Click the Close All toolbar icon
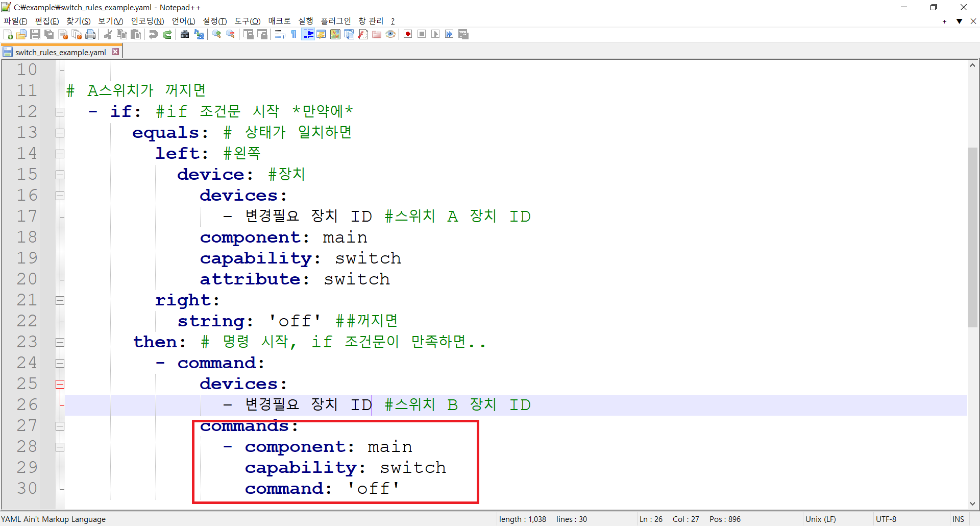Screen dimensions: 980x526 (x=77, y=34)
